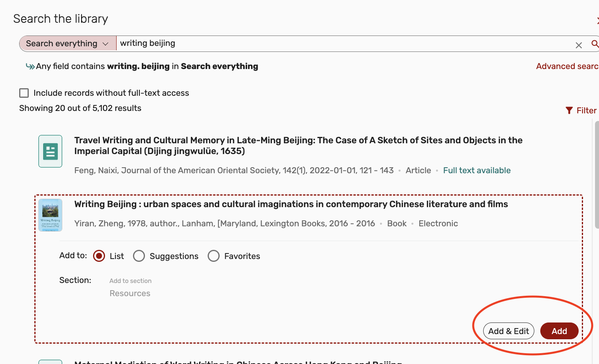Click the Add & Edit button
599x364 pixels.
[x=508, y=331]
